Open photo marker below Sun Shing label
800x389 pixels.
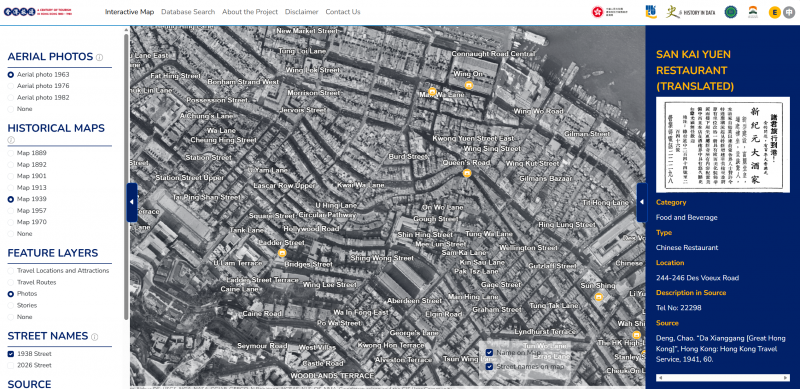(598, 297)
